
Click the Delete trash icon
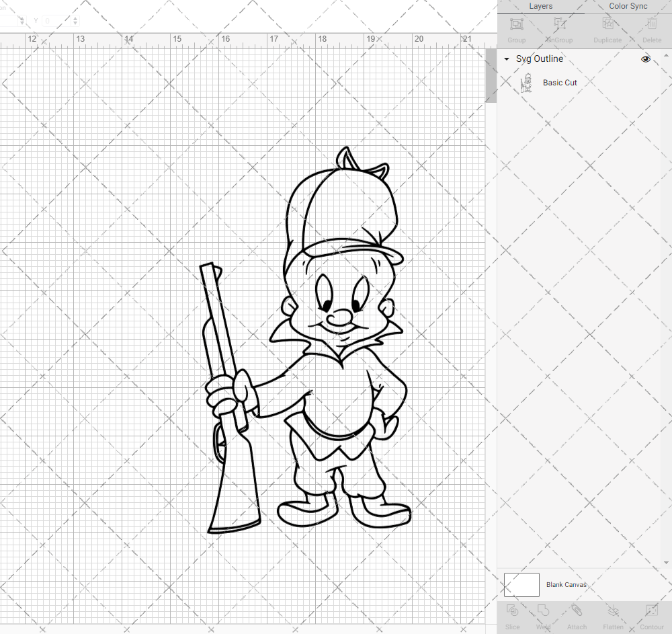click(x=651, y=24)
